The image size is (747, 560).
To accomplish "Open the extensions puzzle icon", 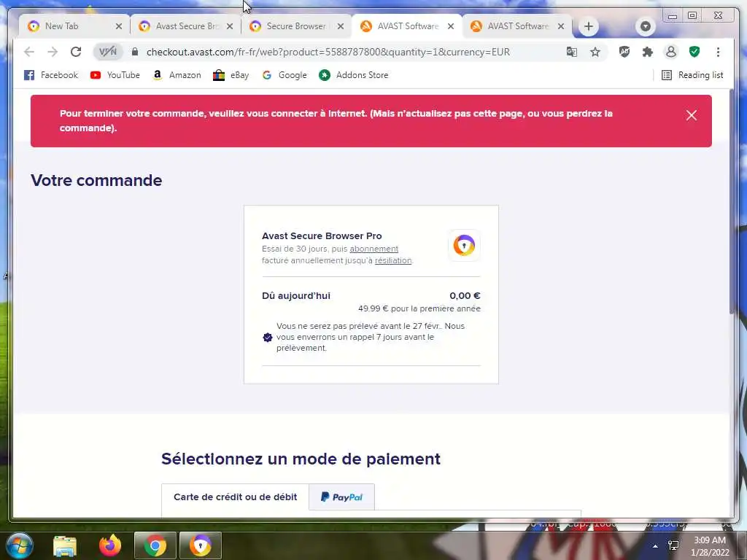I will click(648, 52).
